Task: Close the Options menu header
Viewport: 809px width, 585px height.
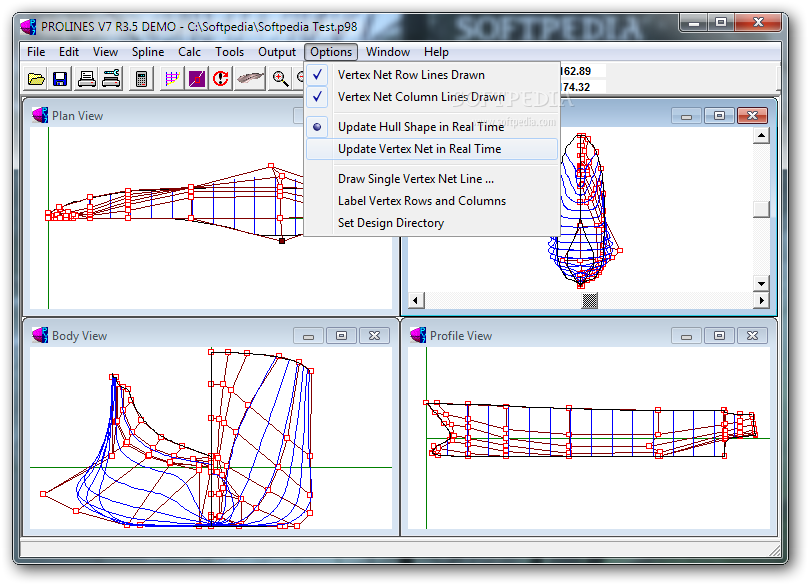Action: click(x=331, y=52)
